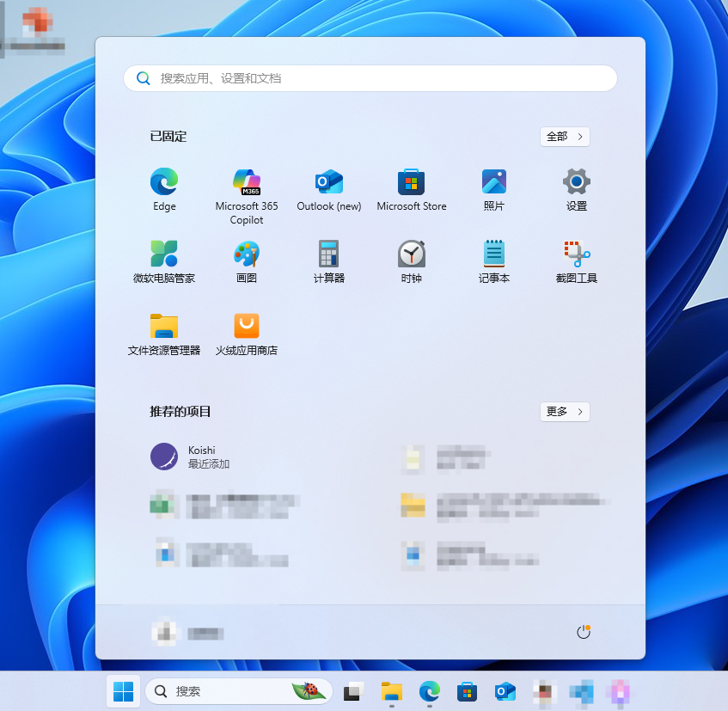Expand 全部 all apps list
The height and width of the screenshot is (711, 728).
point(565,137)
